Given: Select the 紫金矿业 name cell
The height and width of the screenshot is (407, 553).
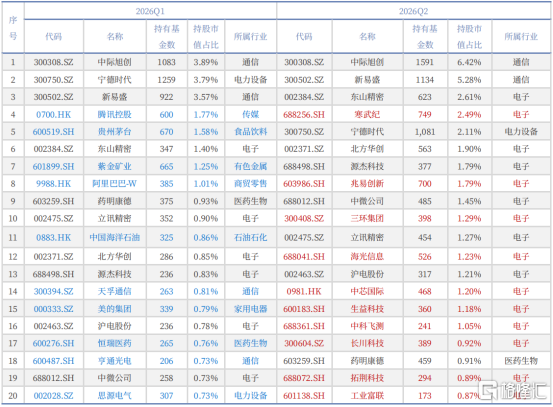Looking at the screenshot, I should point(115,166).
